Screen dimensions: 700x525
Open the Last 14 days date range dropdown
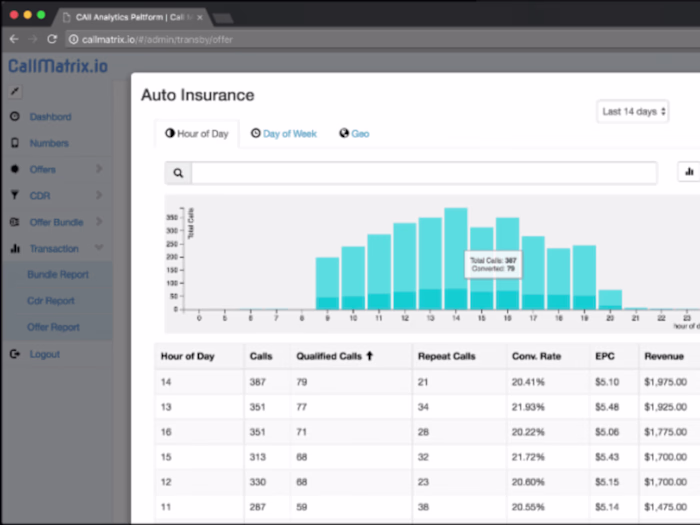633,112
